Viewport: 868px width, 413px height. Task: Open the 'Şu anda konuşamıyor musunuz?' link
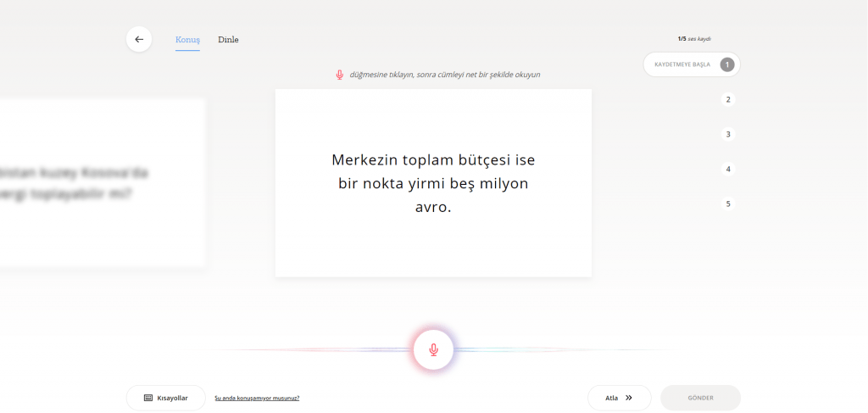[x=257, y=398]
